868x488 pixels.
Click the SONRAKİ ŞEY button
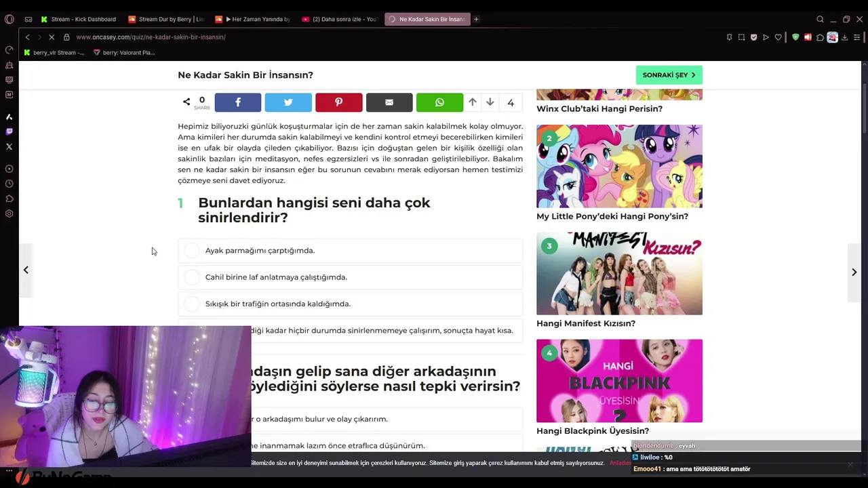click(669, 75)
